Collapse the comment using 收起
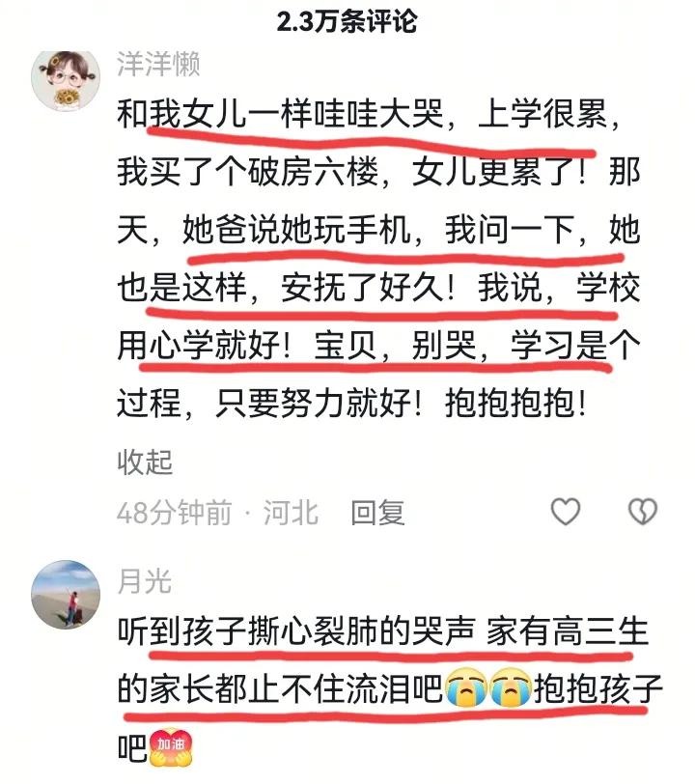This screenshot has width=695, height=784. tap(145, 462)
